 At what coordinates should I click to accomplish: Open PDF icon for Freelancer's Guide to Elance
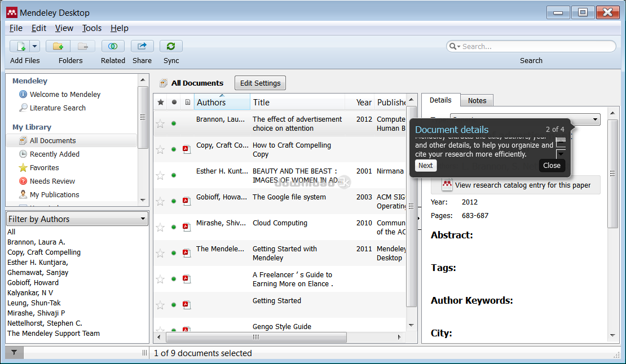point(187,279)
